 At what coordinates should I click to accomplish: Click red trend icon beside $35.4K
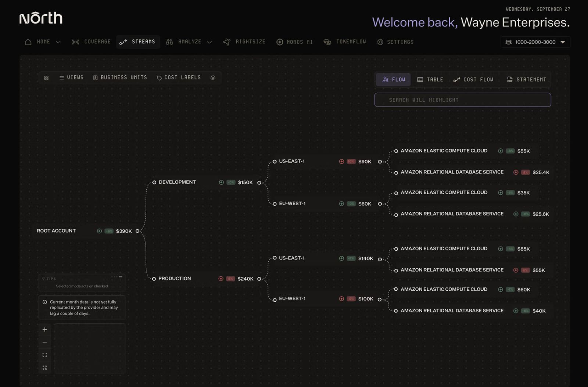[x=516, y=172]
